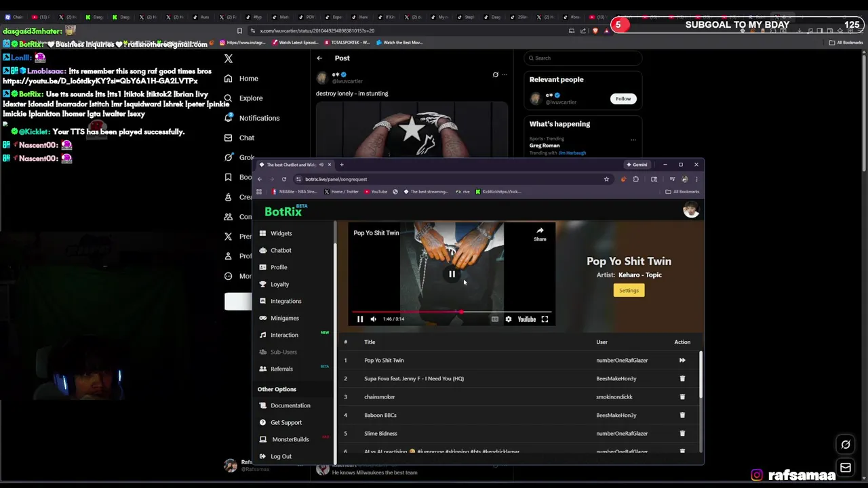Screen dimensions: 868x488
Task: Follow e* in Relevant people
Action: pos(623,99)
